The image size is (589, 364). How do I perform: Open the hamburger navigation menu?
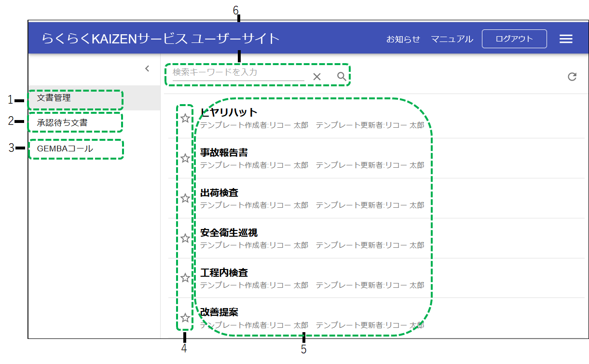click(x=565, y=39)
